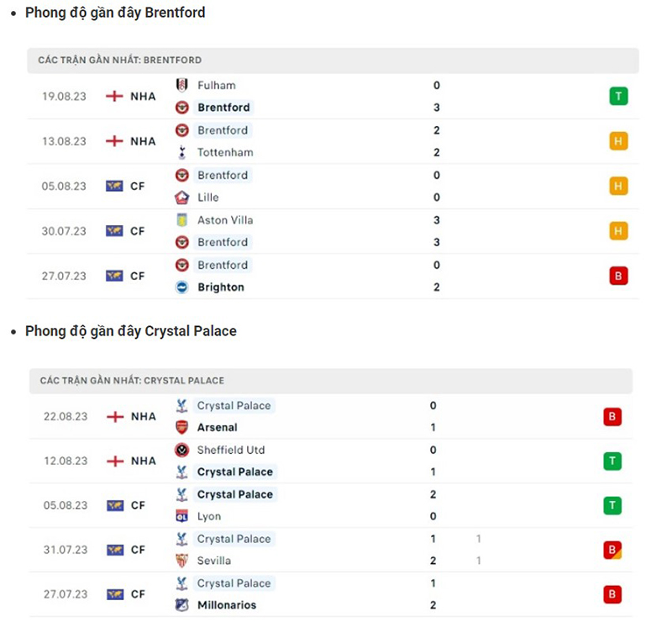Click the orange H badge for Tottenham match
The image size is (672, 622).
[x=618, y=141]
